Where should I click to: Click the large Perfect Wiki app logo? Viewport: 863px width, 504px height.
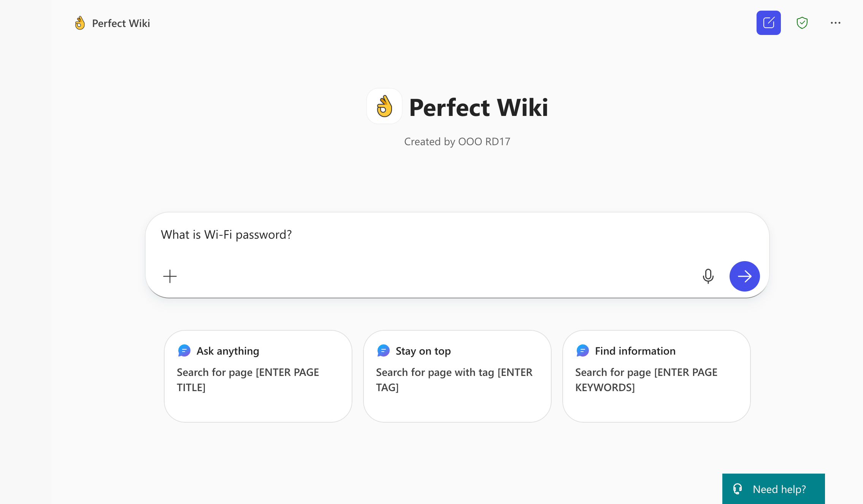pos(384,107)
